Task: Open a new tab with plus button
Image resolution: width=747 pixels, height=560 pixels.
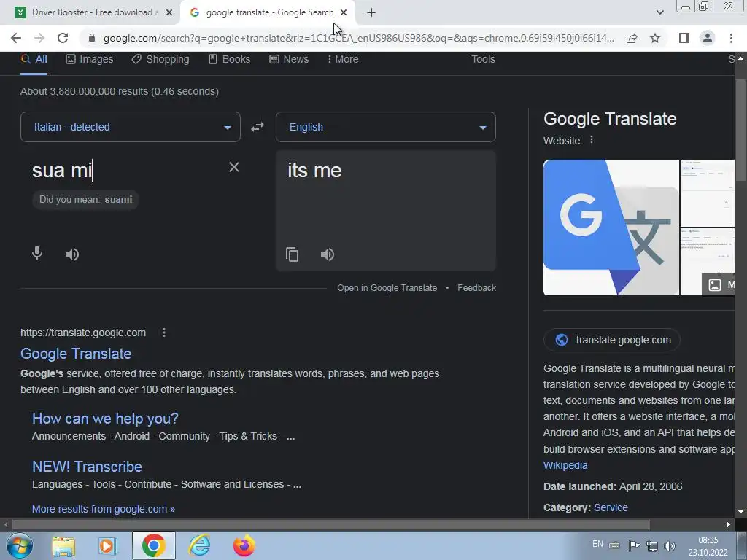Action: 371,13
